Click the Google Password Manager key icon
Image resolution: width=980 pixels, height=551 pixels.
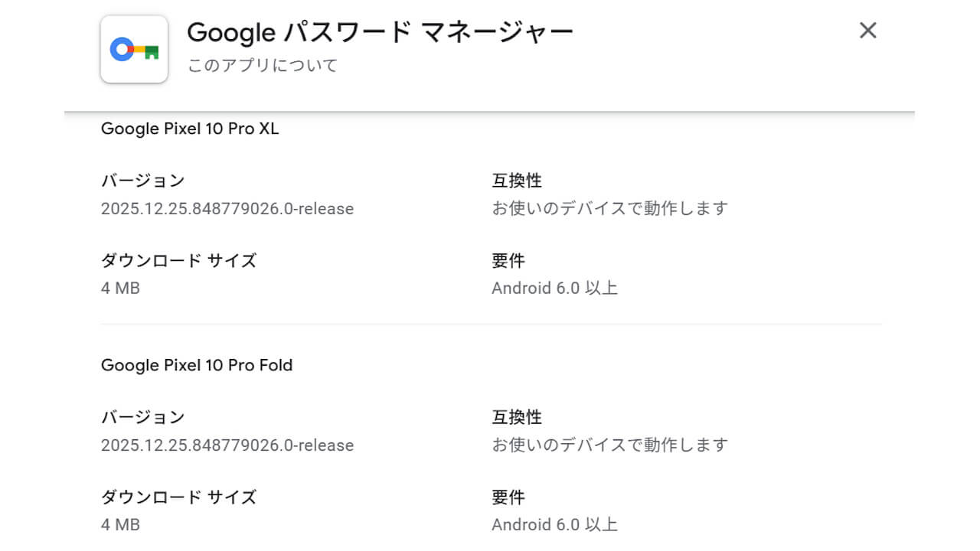coord(134,49)
